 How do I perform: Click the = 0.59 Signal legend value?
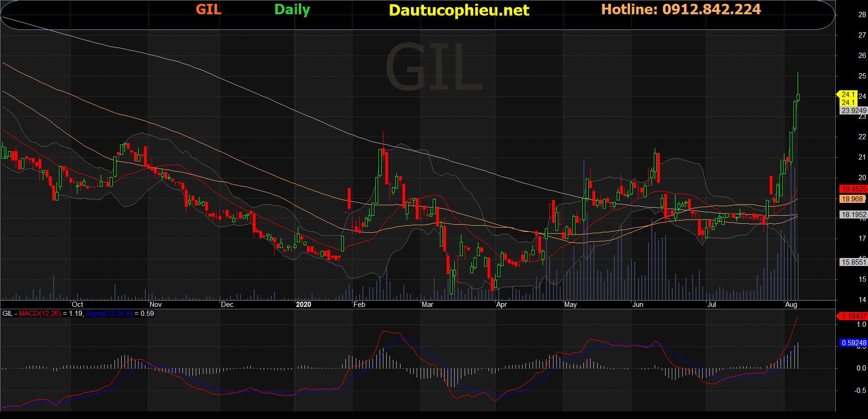coord(144,314)
